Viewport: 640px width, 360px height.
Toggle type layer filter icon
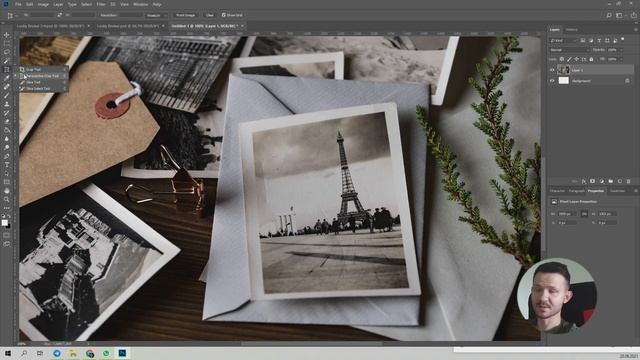click(599, 40)
